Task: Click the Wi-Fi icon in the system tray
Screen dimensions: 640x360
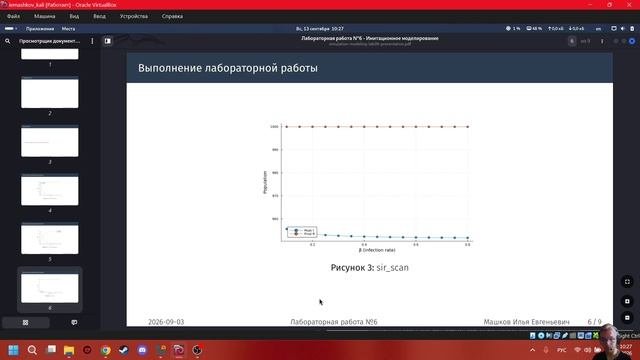Action: point(577,350)
